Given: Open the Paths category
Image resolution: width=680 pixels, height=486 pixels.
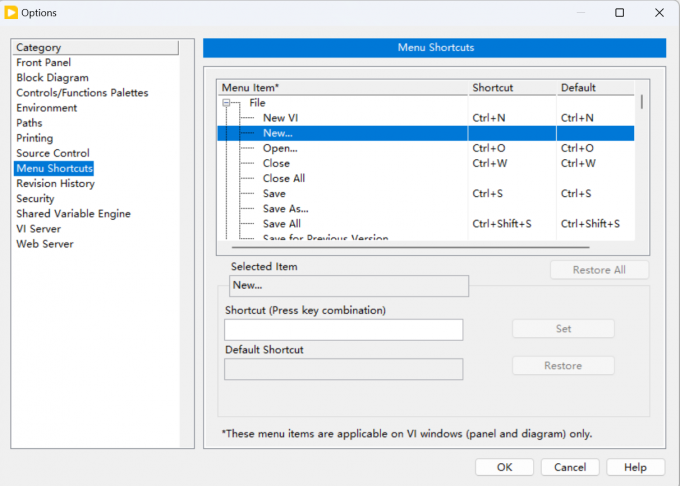Looking at the screenshot, I should pos(29,123).
